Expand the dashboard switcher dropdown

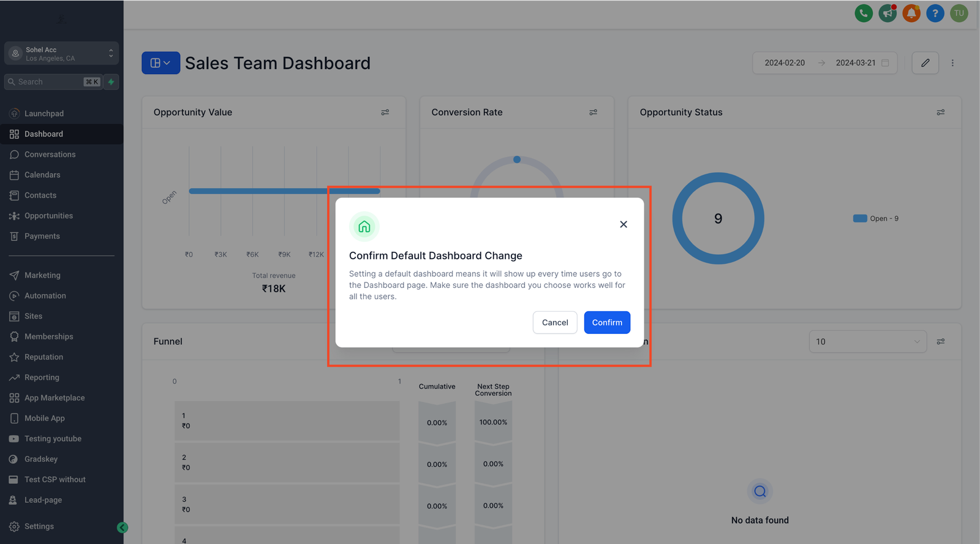pyautogui.click(x=160, y=62)
